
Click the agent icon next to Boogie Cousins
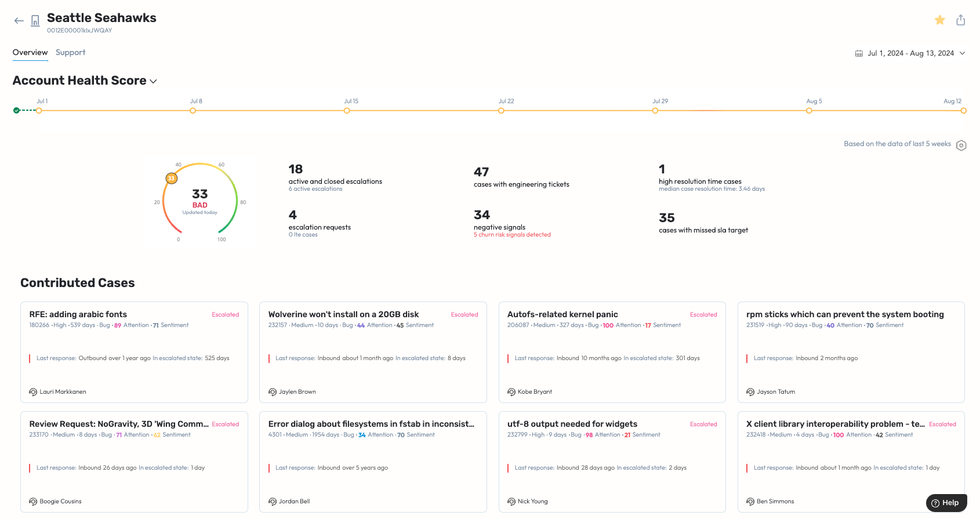coord(33,502)
